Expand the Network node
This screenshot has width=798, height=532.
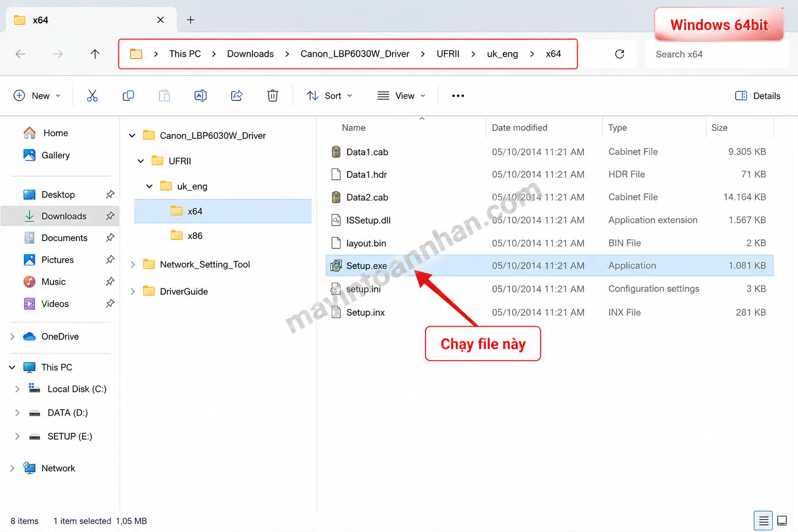[x=12, y=468]
